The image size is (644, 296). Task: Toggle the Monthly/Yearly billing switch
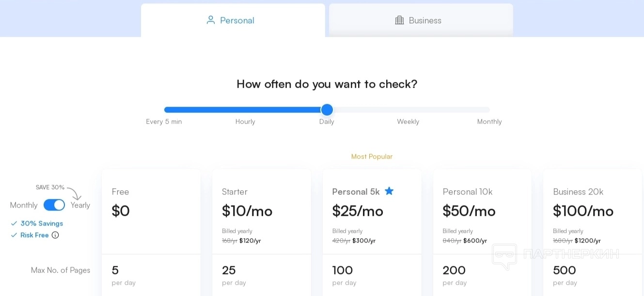(54, 205)
